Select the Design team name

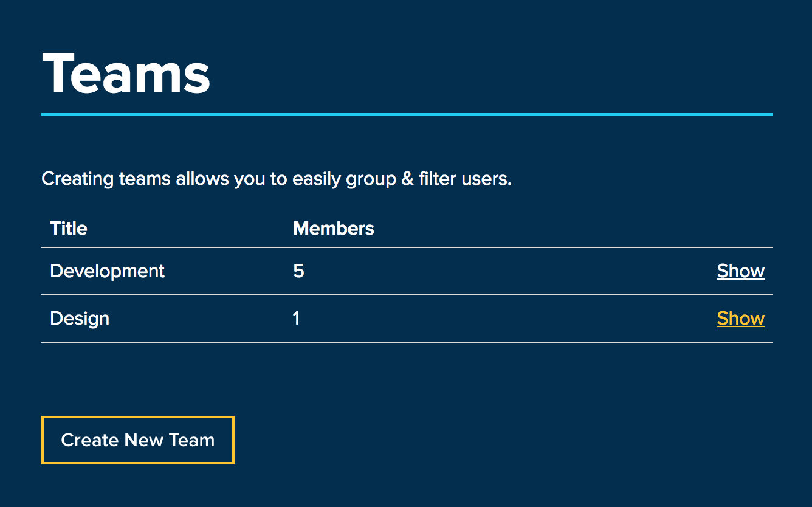pyautogui.click(x=80, y=319)
